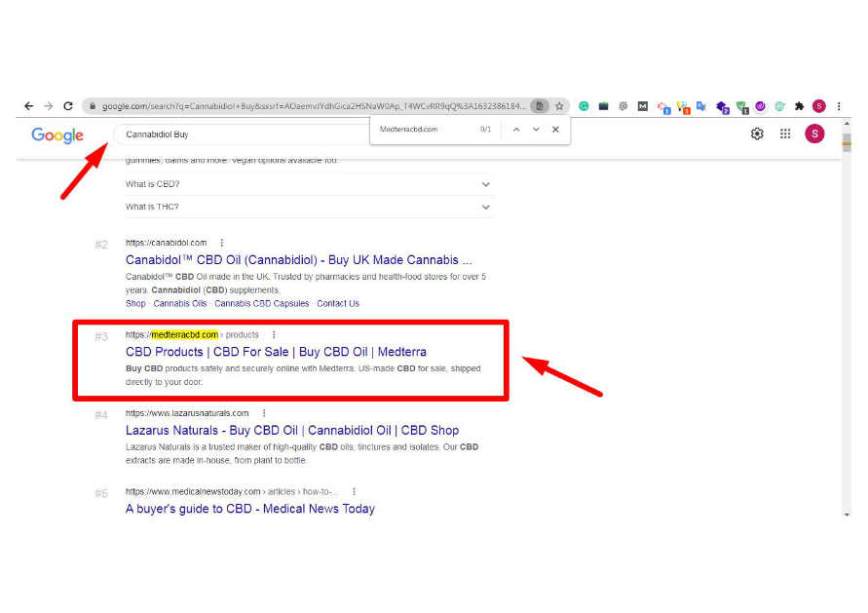This screenshot has width=868, height=613.
Task: Open the Cannabis Oils sitelink
Action: (x=180, y=303)
